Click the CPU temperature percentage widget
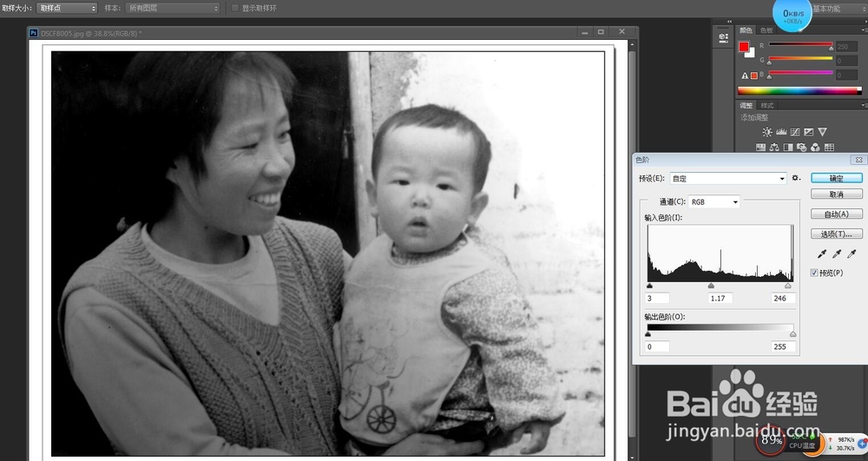Screen dimensions: 868x461 click(770, 440)
